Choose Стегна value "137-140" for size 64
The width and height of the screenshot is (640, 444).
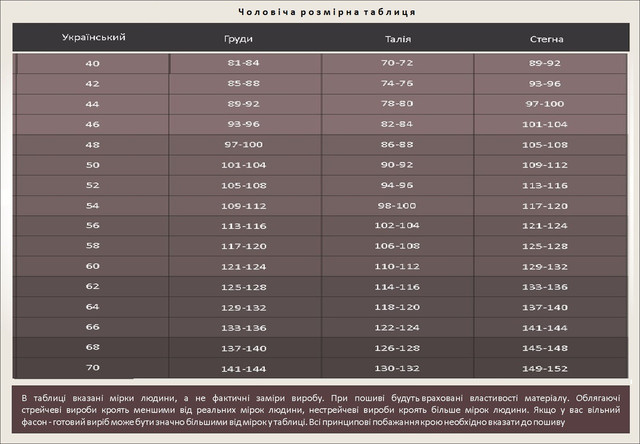tap(545, 307)
